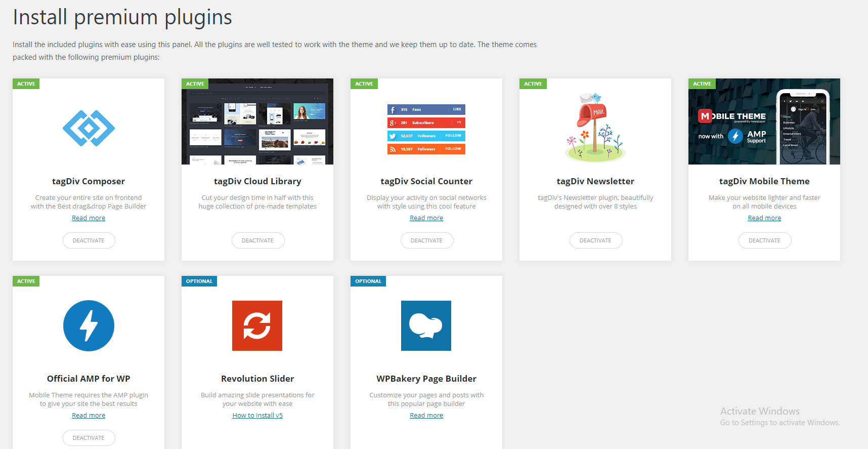Deactivate the tagDiv Mobile Theme plugin
Viewport: 868px width, 449px height.
point(764,240)
